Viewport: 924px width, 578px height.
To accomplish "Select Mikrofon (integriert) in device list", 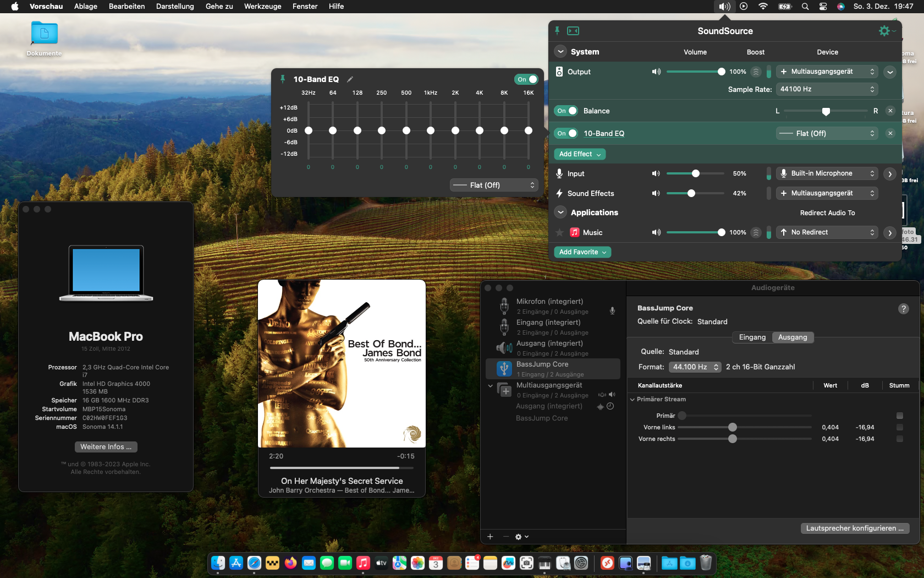I will point(553,306).
